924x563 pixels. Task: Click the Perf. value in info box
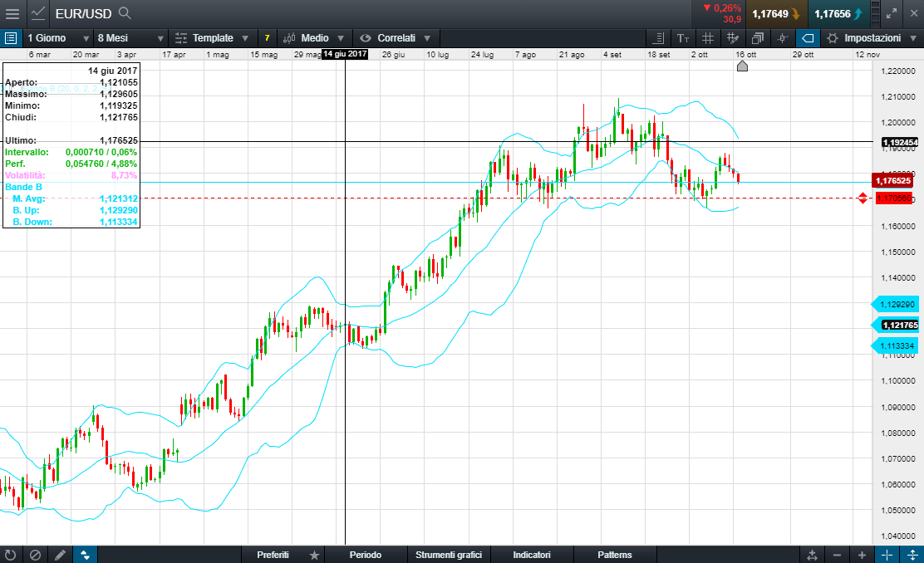pyautogui.click(x=101, y=164)
